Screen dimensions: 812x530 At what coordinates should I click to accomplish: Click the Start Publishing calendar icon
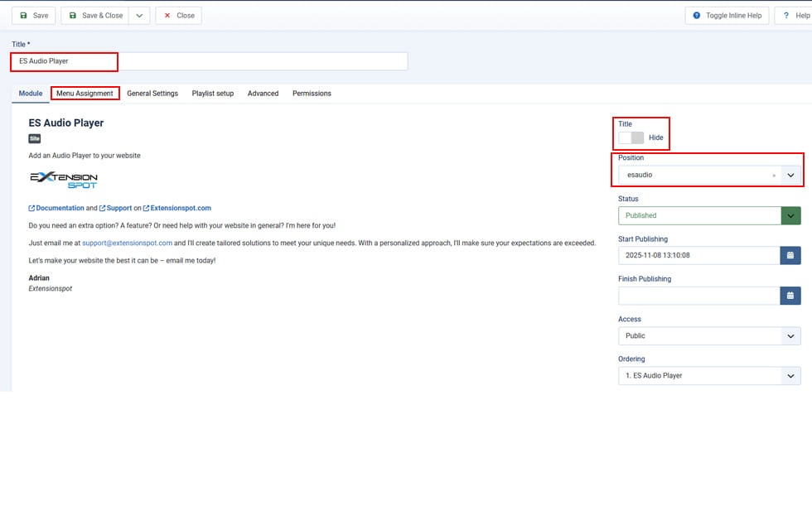[x=790, y=255]
